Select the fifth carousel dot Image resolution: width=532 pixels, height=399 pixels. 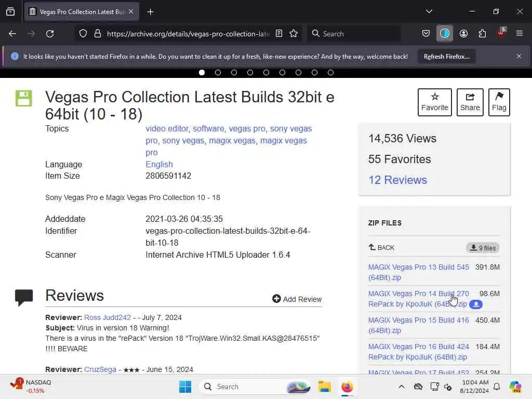(x=267, y=73)
